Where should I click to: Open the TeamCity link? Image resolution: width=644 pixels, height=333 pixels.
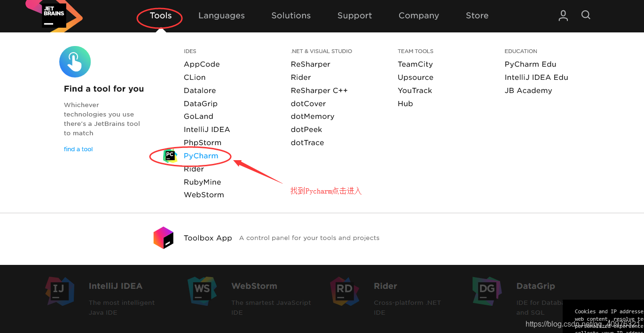(415, 64)
